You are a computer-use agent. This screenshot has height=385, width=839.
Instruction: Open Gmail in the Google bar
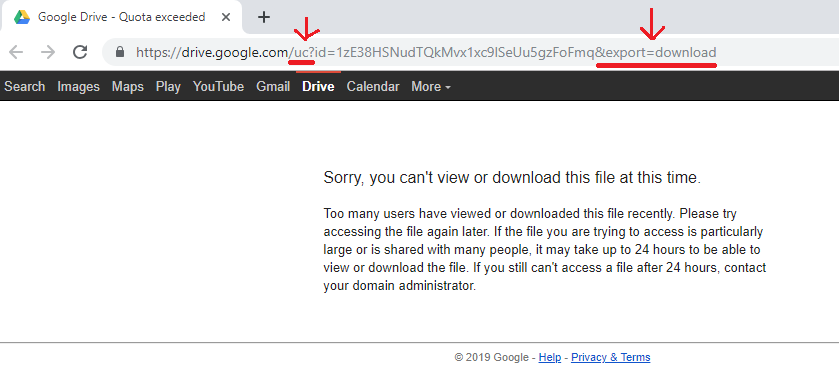273,87
